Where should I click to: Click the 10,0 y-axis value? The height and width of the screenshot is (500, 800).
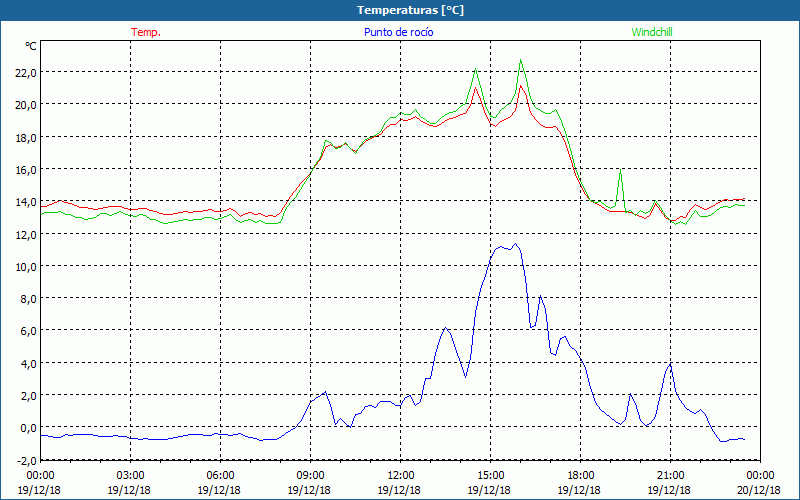27,266
